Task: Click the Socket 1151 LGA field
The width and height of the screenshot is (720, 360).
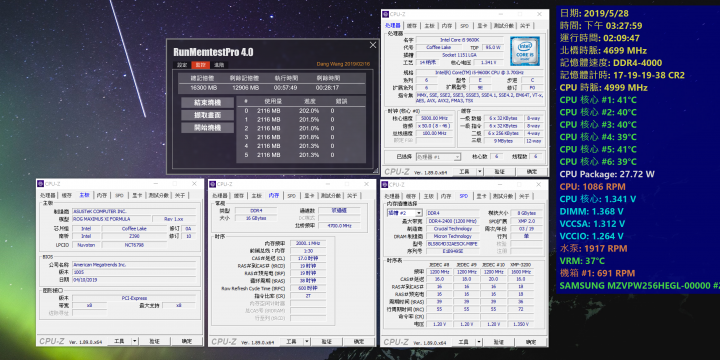Action: pyautogui.click(x=459, y=55)
